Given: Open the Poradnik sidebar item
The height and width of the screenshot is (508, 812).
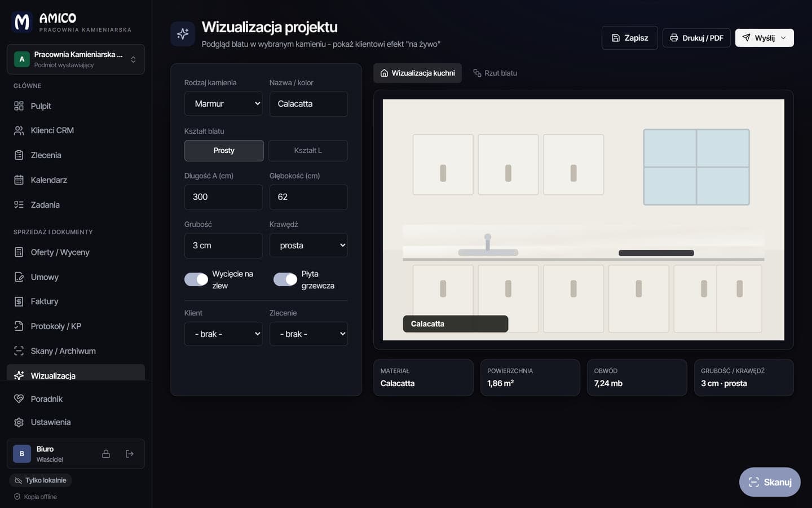Looking at the screenshot, I should click(76, 399).
